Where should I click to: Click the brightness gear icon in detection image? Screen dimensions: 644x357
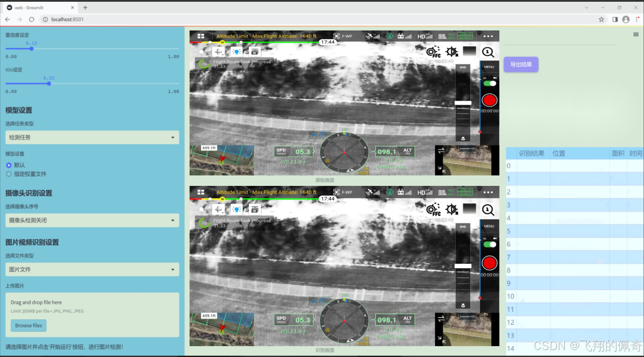452,209
